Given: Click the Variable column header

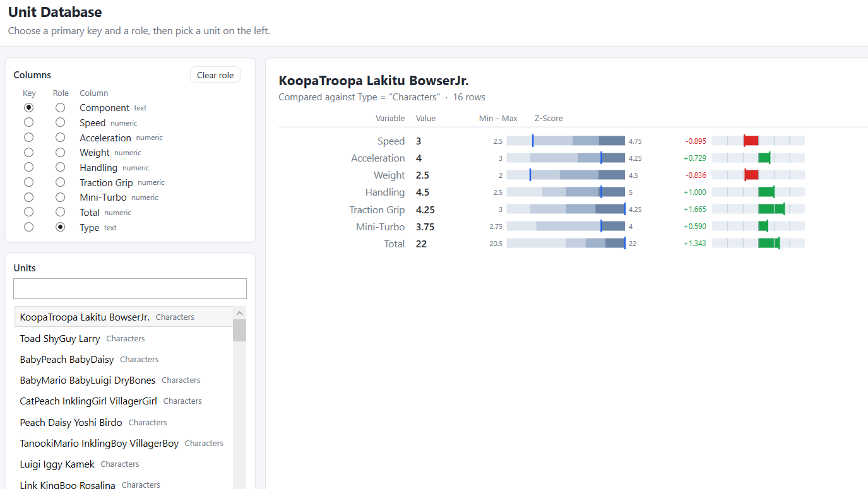Looking at the screenshot, I should pyautogui.click(x=390, y=119).
